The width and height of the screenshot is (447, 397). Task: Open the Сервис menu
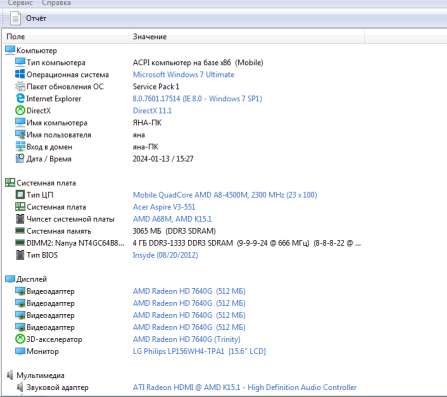(20, 3)
